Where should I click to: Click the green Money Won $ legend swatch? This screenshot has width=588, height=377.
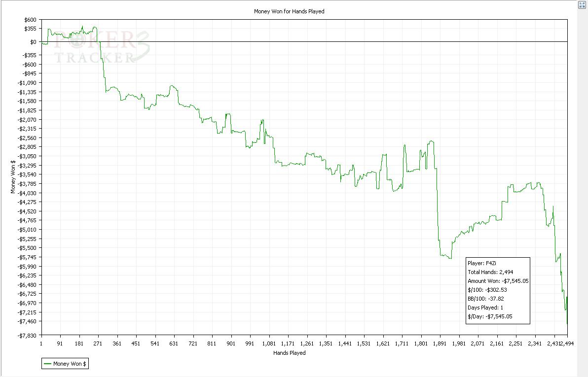[48, 364]
